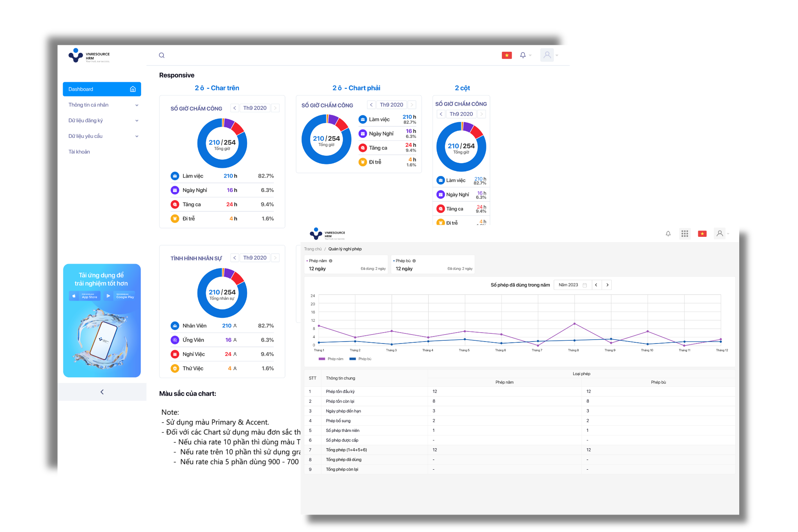Click Ứng Viên icon in personnel card
The height and width of the screenshot is (532, 798).
[175, 340]
